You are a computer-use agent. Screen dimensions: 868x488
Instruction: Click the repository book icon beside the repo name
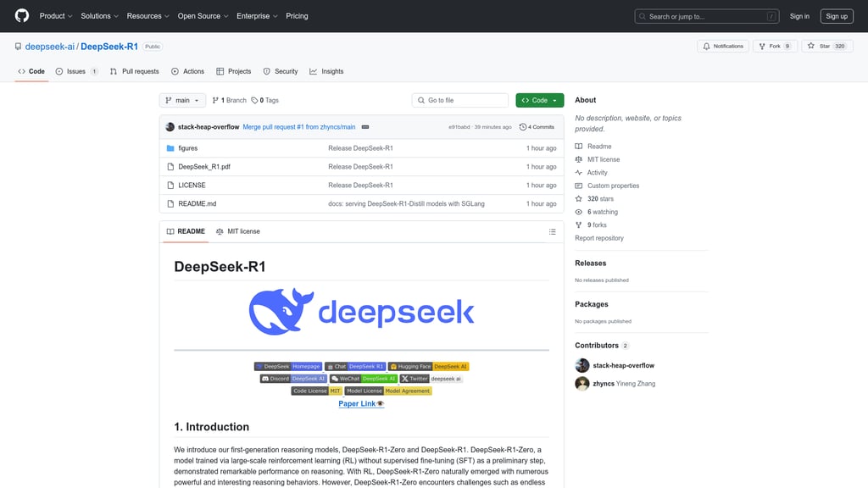click(17, 46)
